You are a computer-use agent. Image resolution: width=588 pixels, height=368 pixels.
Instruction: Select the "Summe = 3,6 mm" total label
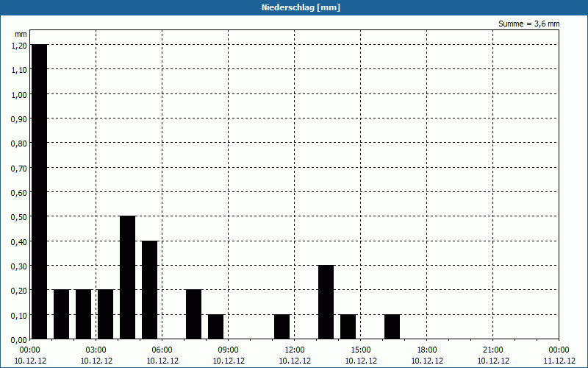coord(528,24)
